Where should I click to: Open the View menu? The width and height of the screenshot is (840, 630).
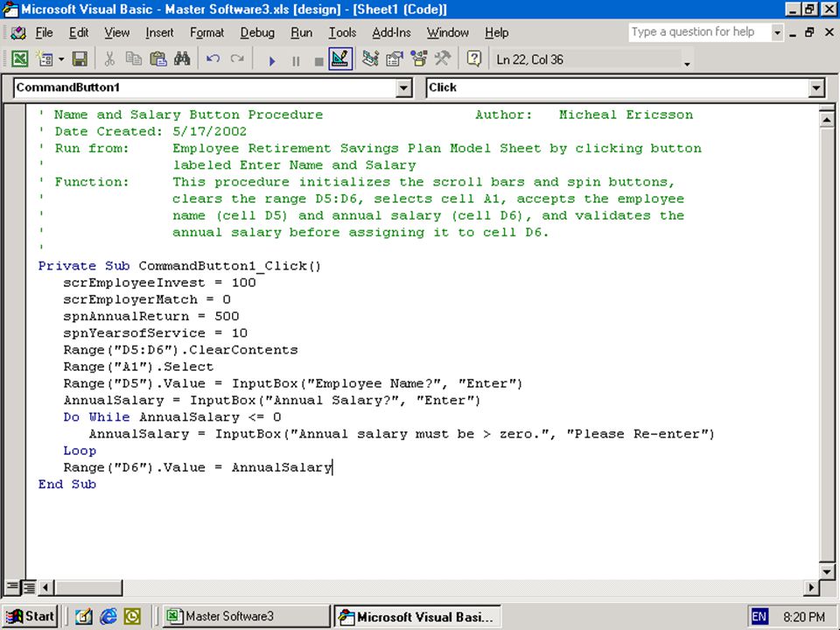click(116, 32)
